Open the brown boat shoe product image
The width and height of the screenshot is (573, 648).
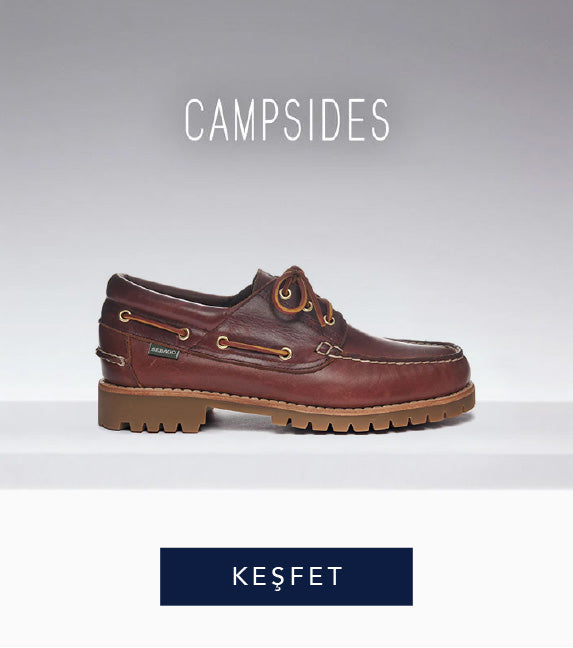[286, 350]
